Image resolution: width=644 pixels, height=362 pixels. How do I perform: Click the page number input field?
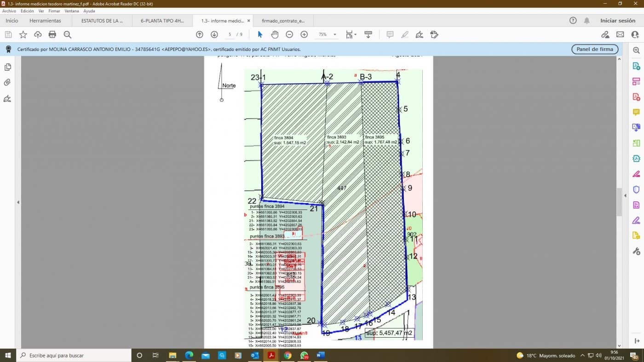230,34
